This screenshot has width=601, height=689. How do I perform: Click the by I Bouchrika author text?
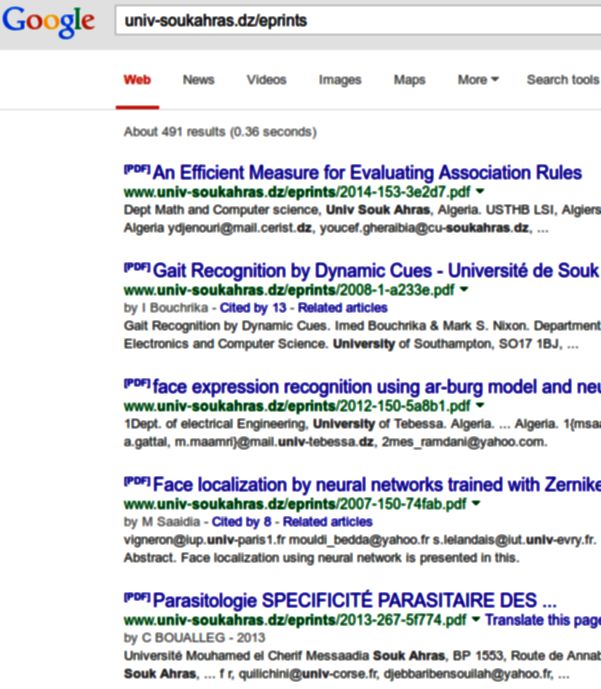(166, 308)
